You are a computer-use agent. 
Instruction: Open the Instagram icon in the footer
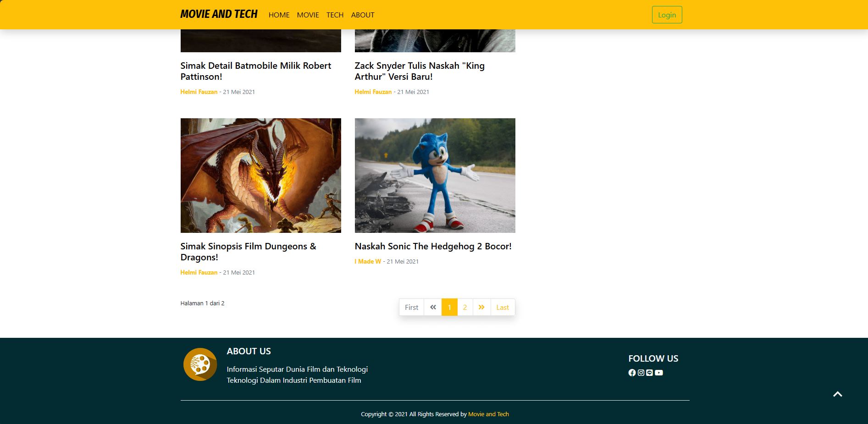click(641, 373)
